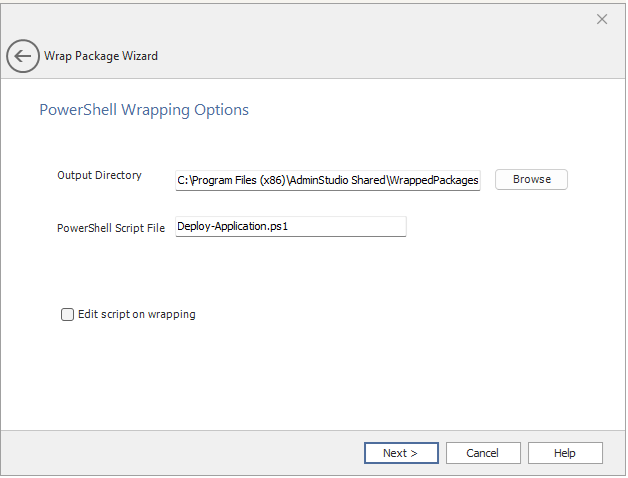Click 'WrappedPackages' in the output path
The image size is (628, 478).
[435, 180]
